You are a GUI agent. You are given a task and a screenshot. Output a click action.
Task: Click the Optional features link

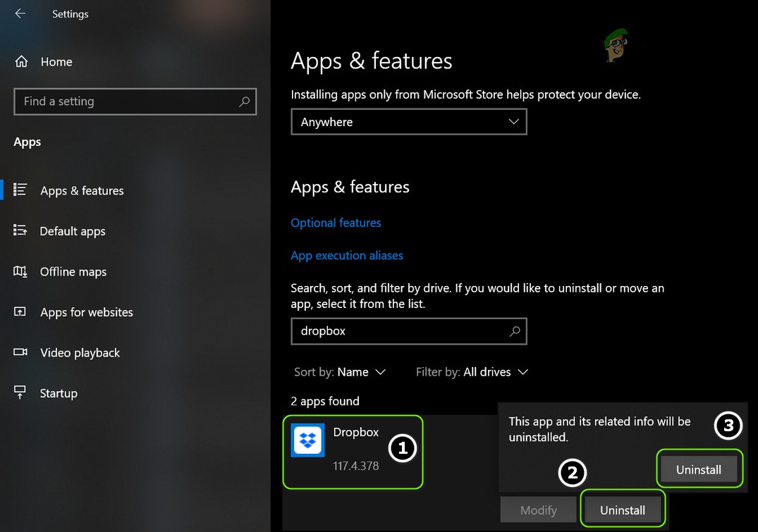tap(336, 223)
